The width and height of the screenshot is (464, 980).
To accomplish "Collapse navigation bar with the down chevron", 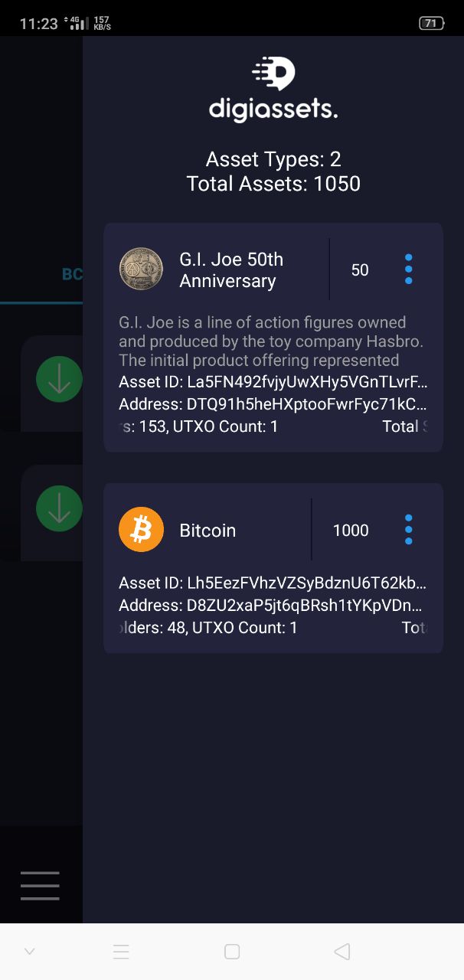I will pyautogui.click(x=29, y=952).
